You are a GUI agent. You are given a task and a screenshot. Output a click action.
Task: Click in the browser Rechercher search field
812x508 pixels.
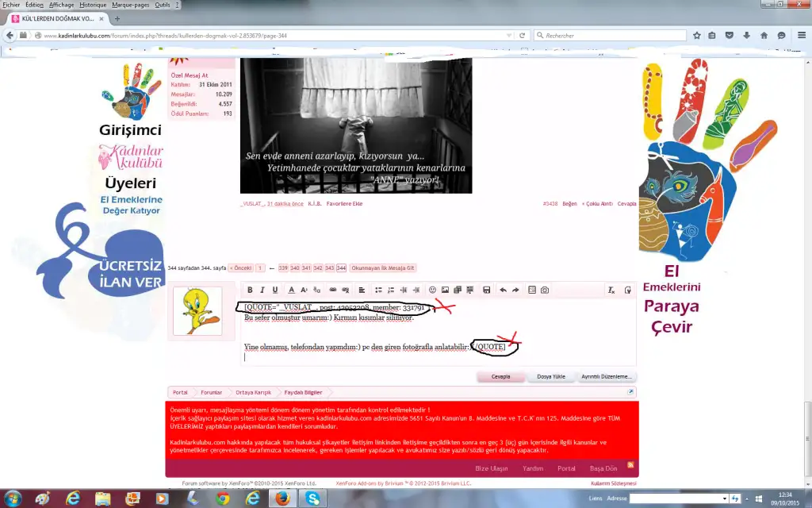pyautogui.click(x=611, y=36)
